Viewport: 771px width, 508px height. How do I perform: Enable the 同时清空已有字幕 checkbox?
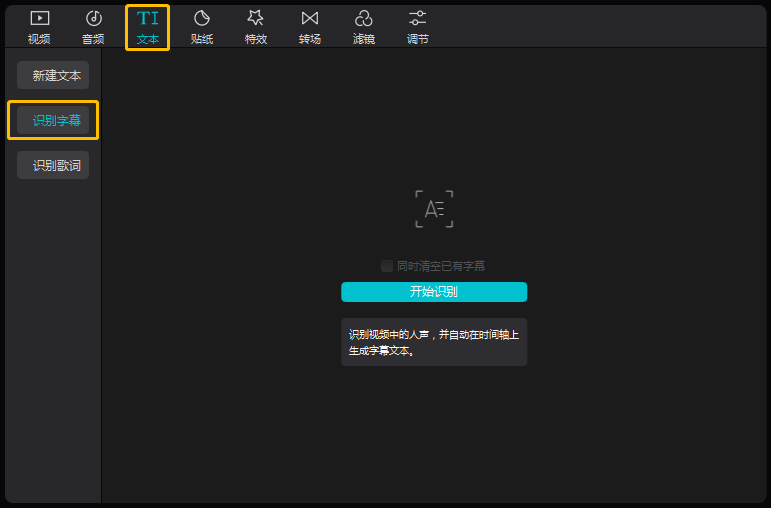[x=387, y=266]
